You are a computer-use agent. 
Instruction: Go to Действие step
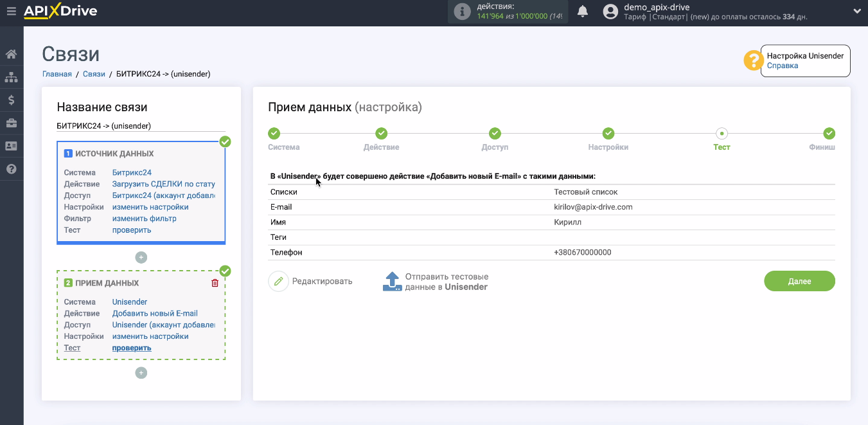(x=382, y=134)
